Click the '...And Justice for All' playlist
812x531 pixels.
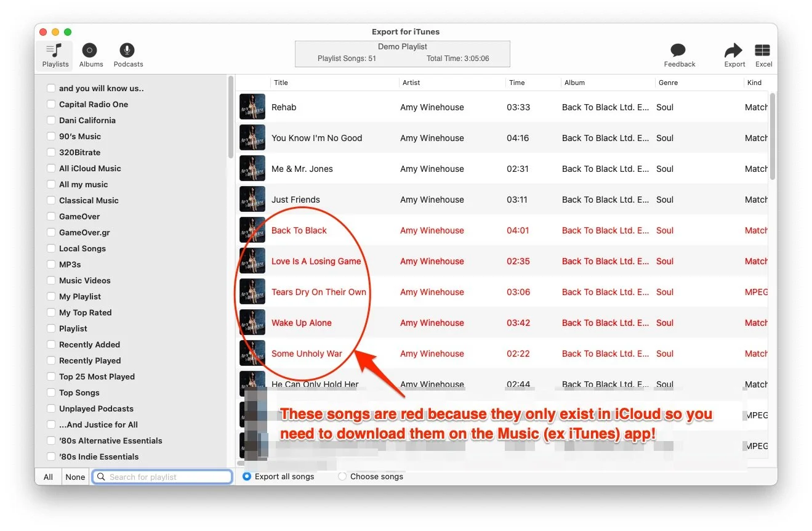(98, 424)
